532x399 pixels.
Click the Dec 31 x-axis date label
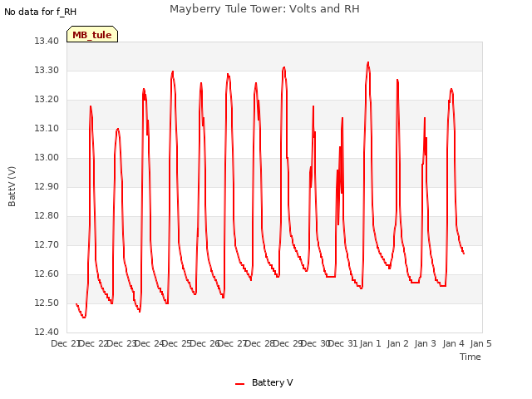(343, 343)
